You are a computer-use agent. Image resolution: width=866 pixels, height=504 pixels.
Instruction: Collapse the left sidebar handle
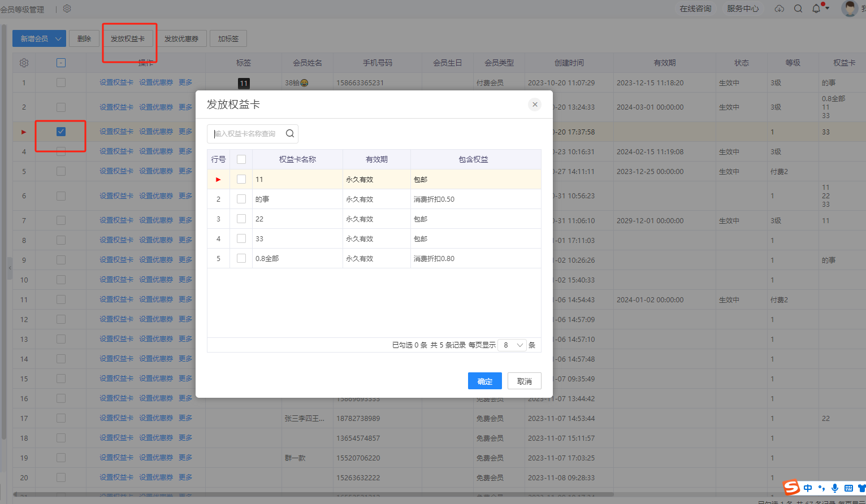10,268
